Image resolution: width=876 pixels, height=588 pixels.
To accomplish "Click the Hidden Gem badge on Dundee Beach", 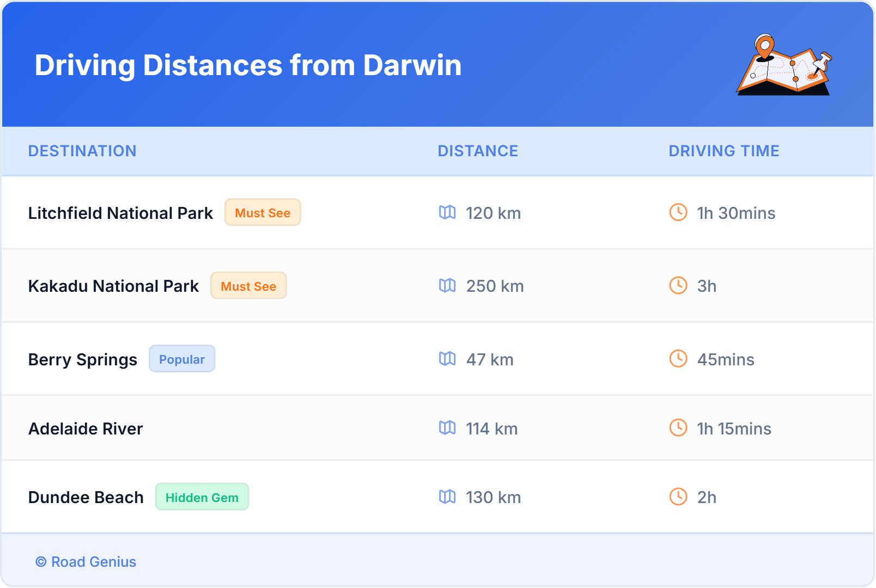I will (202, 497).
